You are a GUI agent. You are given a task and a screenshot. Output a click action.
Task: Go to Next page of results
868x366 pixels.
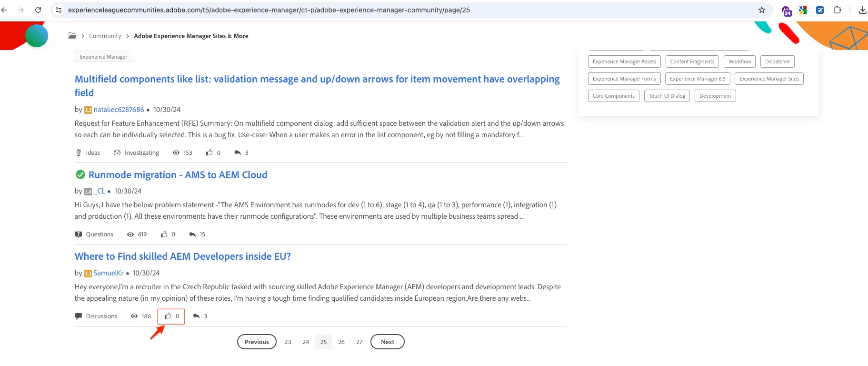coord(388,342)
